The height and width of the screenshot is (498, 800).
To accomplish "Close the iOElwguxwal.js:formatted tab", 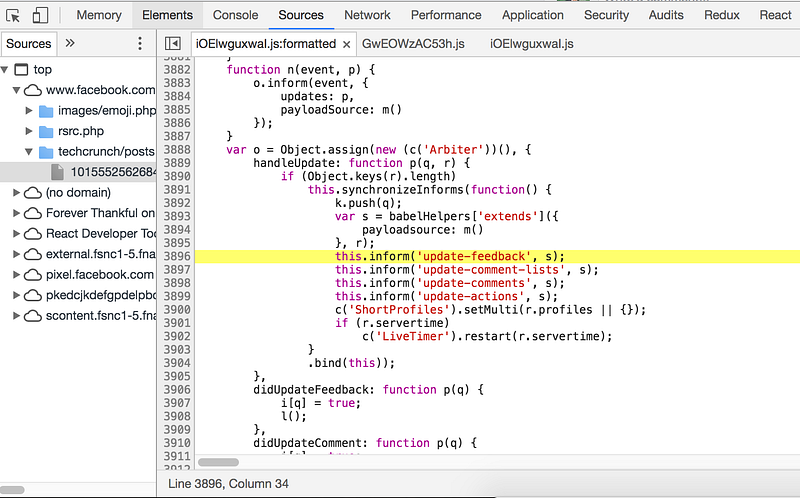I will point(346,44).
